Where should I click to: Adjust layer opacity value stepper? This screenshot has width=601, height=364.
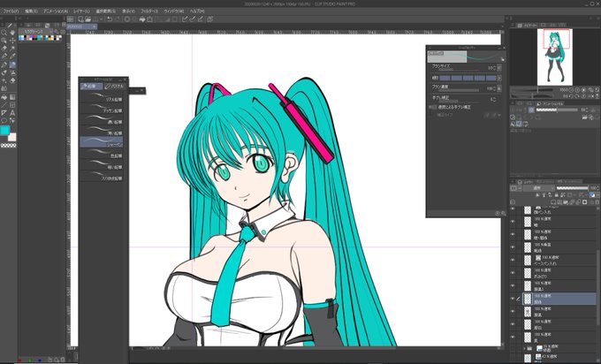pyautogui.click(x=597, y=188)
